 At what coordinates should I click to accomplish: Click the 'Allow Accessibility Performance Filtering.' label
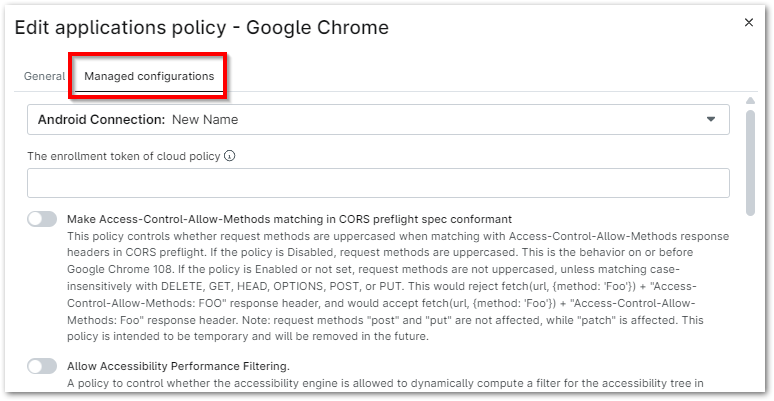pyautogui.click(x=178, y=366)
